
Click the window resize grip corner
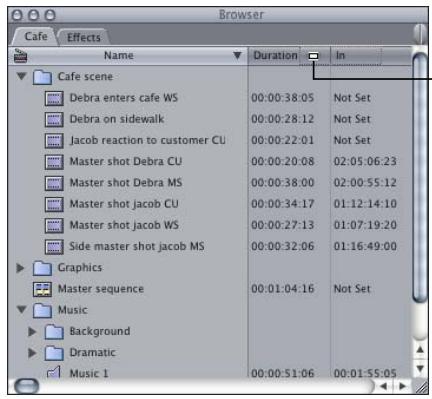[x=422, y=387]
